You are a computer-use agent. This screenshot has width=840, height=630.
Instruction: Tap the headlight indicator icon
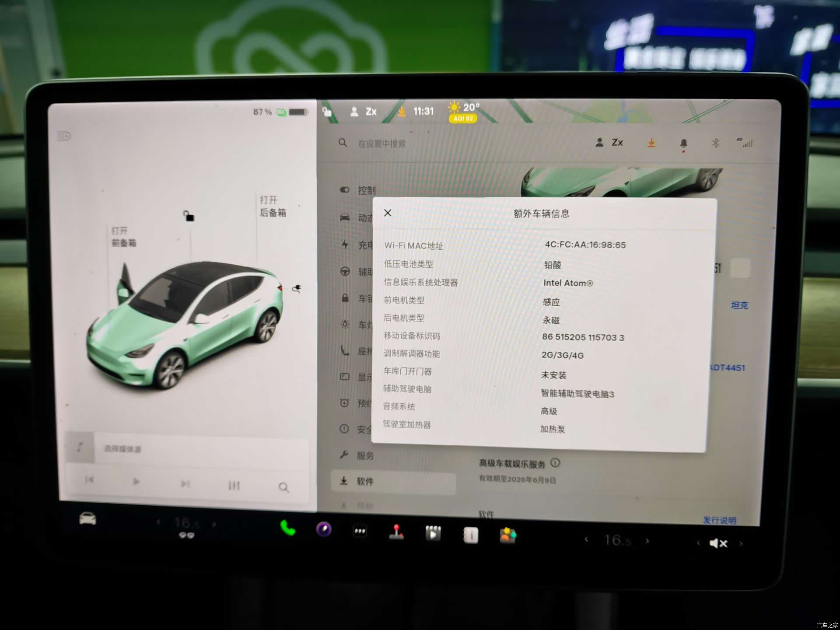click(x=64, y=136)
